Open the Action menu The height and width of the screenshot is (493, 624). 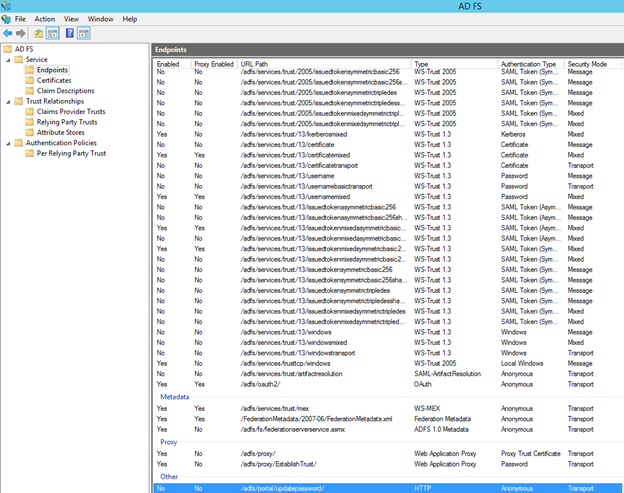click(x=45, y=19)
